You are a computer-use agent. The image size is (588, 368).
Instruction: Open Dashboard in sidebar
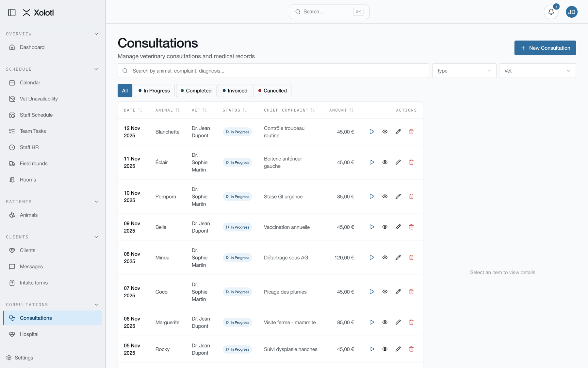pos(53,47)
